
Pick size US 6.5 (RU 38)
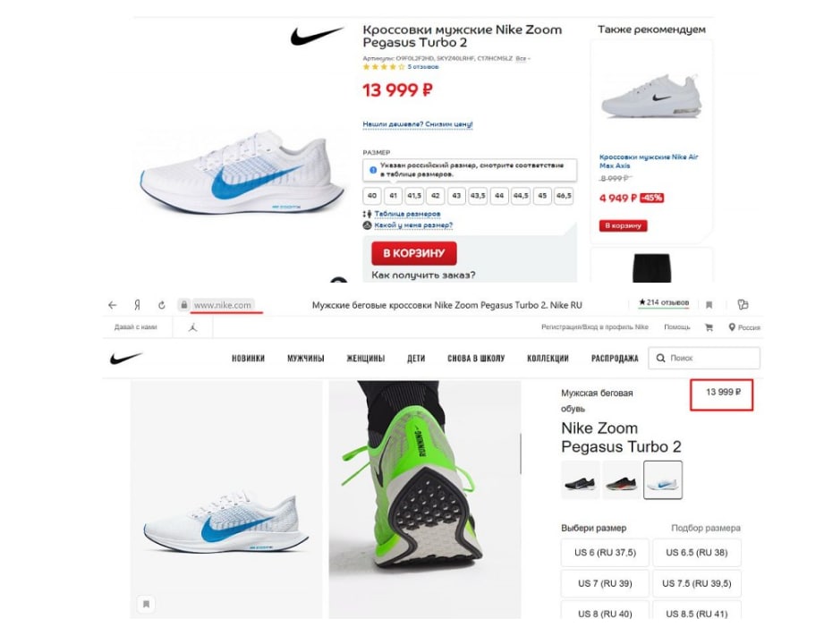click(x=697, y=553)
